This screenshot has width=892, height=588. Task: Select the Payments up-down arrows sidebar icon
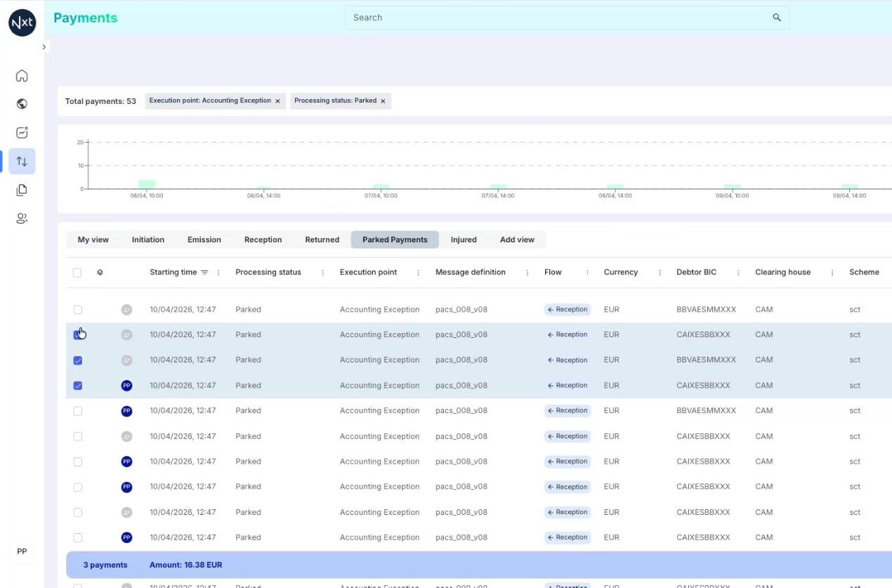pyautogui.click(x=22, y=162)
